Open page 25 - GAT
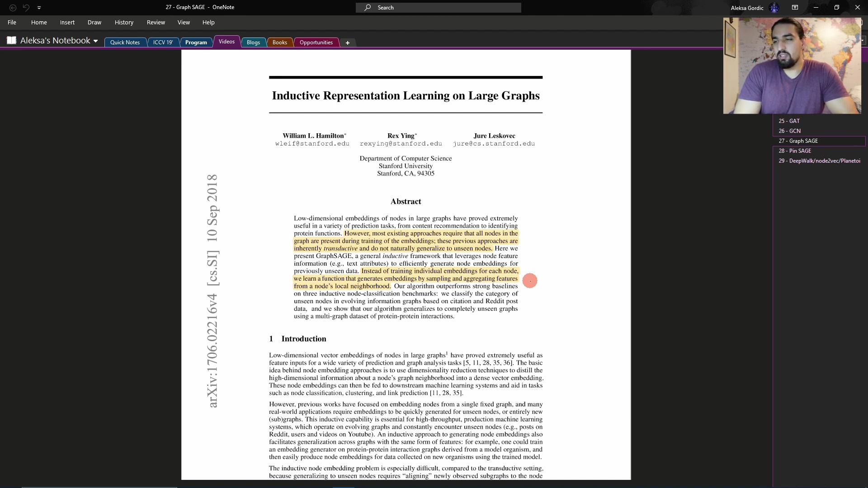Viewport: 868px width, 488px height. (x=789, y=121)
